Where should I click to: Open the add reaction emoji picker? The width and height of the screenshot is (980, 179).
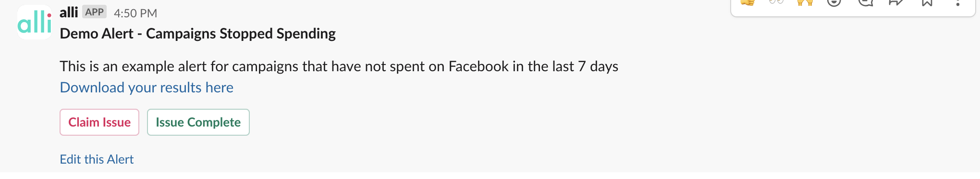click(x=834, y=2)
